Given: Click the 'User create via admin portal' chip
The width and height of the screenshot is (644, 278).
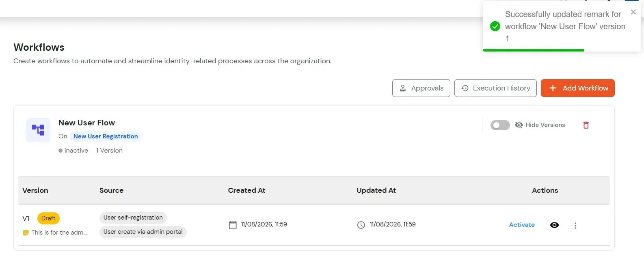Looking at the screenshot, I should [143, 232].
